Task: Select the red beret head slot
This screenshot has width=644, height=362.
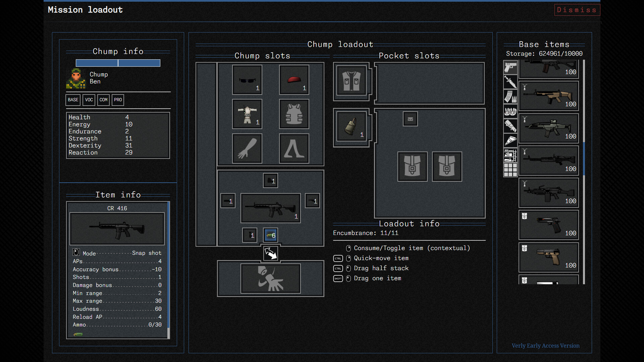Action: tap(294, 80)
